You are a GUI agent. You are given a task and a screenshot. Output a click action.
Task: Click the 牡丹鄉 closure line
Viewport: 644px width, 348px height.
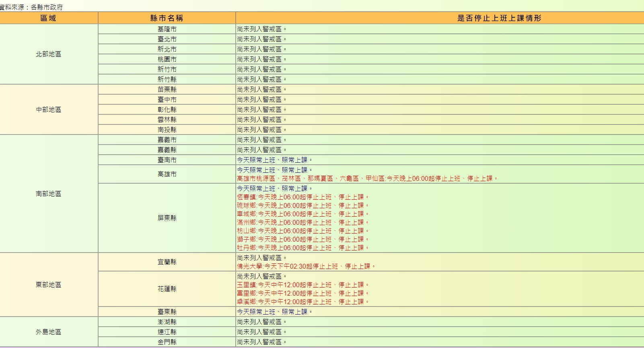click(x=302, y=248)
